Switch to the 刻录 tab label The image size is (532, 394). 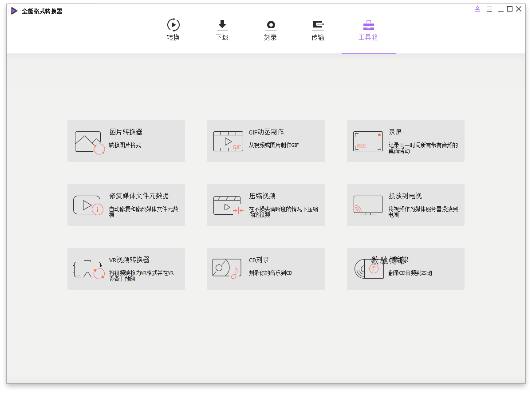click(x=270, y=37)
